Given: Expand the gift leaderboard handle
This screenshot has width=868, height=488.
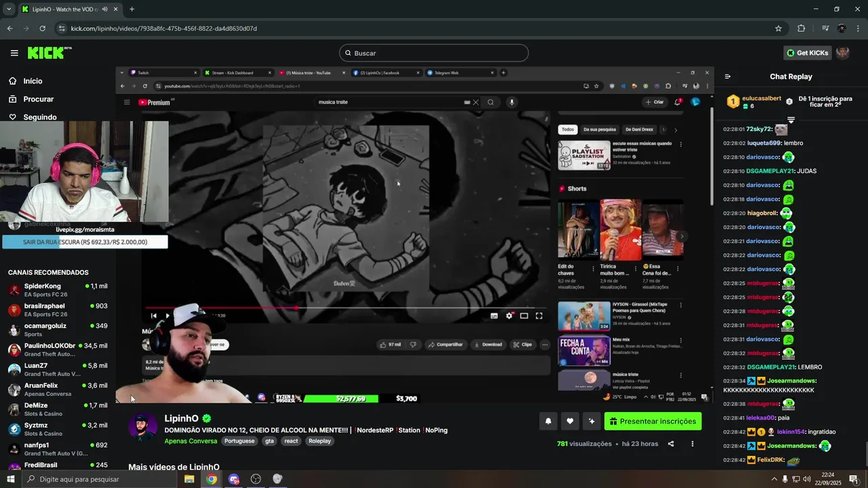Looking at the screenshot, I should tap(791, 120).
